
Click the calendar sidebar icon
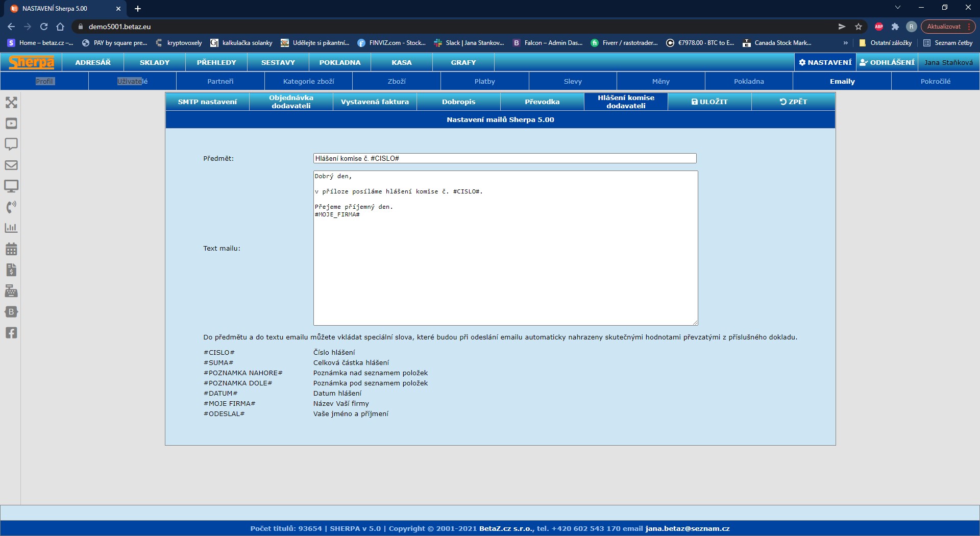pos(11,249)
